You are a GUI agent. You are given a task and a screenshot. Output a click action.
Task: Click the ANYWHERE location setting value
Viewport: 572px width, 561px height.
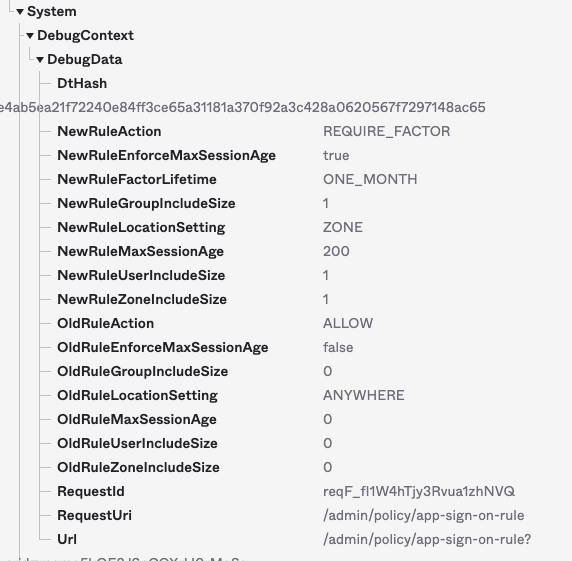pos(363,395)
